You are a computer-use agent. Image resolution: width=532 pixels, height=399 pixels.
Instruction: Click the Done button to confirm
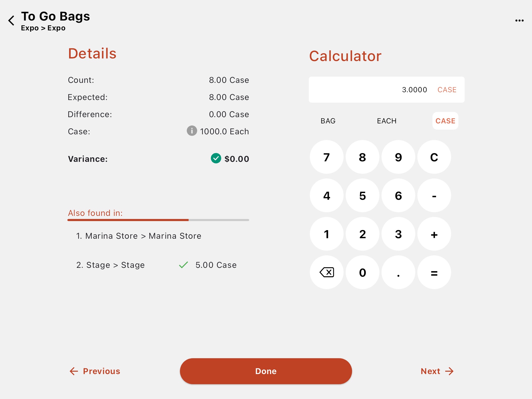pos(265,371)
